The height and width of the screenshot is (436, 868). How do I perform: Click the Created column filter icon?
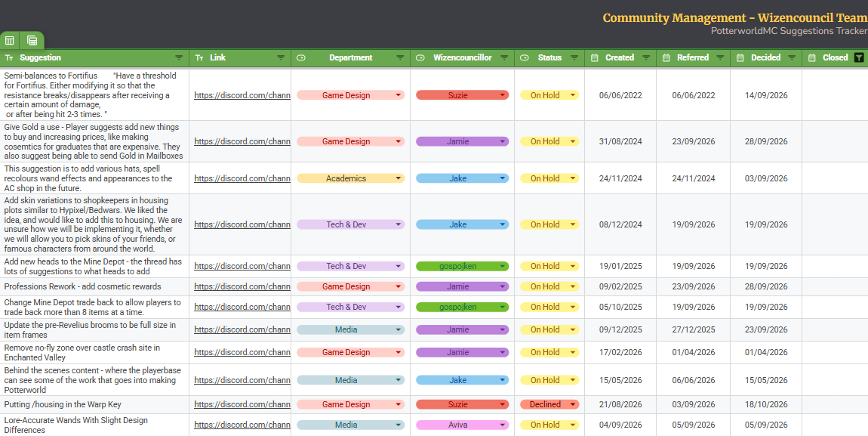click(646, 57)
